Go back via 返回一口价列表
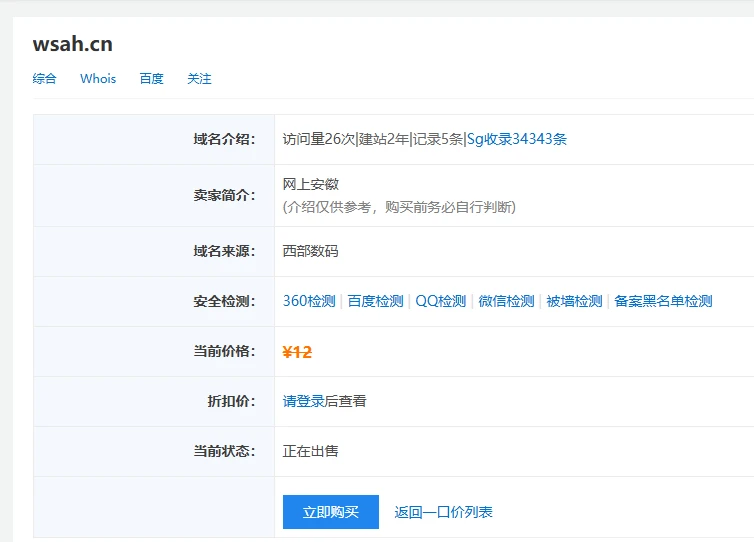 coord(443,512)
